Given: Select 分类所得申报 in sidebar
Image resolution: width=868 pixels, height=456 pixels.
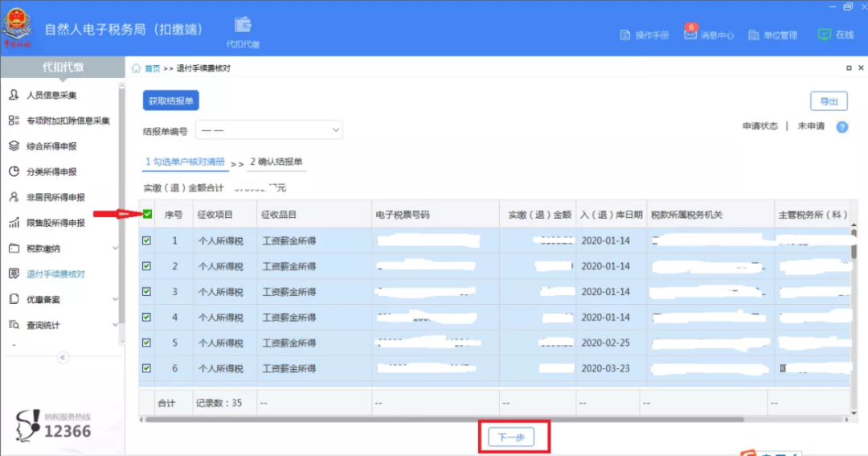Looking at the screenshot, I should tap(51, 172).
